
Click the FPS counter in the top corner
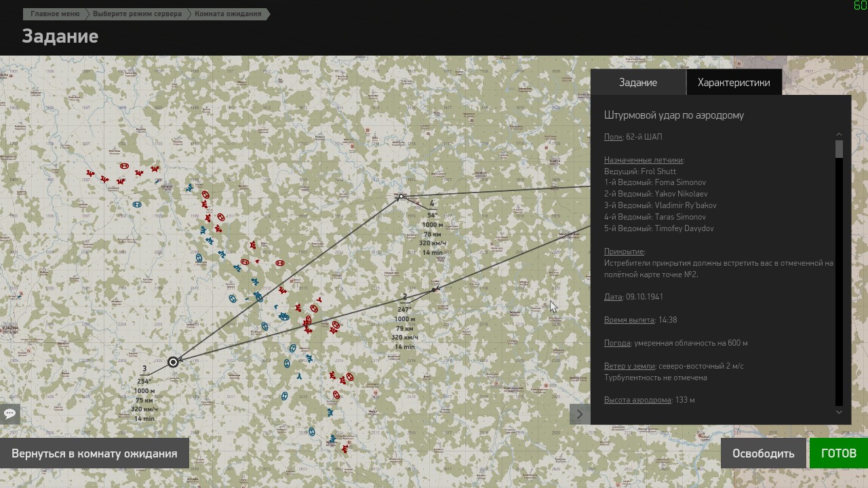(860, 5)
